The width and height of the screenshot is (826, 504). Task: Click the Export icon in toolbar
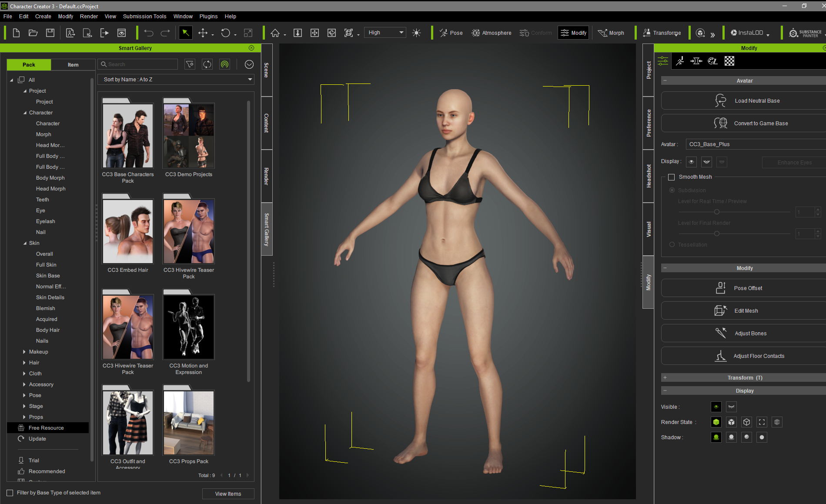pos(104,33)
